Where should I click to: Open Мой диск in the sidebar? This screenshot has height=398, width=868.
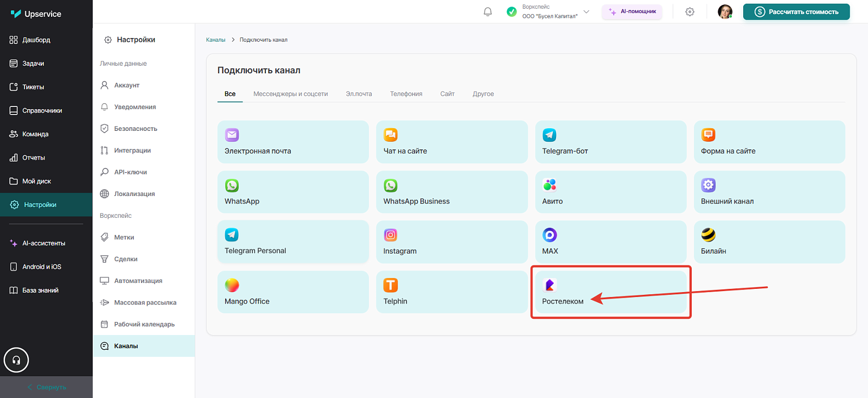coord(46,181)
